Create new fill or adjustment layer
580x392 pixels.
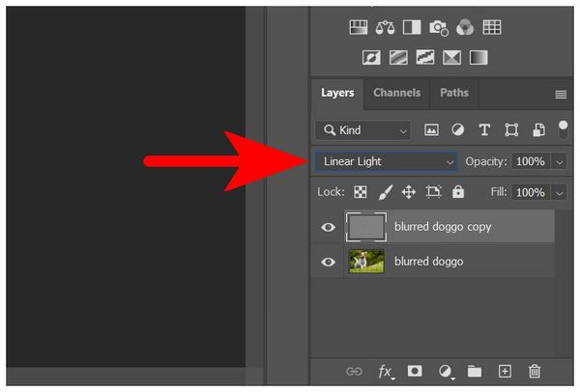click(x=446, y=372)
